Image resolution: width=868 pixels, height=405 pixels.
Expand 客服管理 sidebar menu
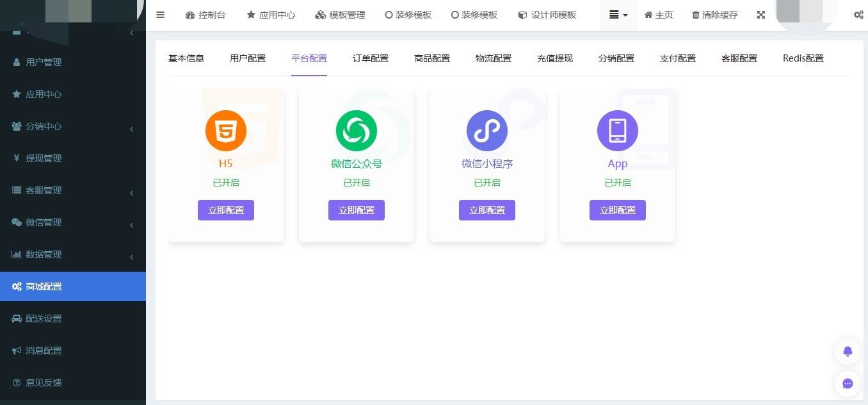[73, 190]
